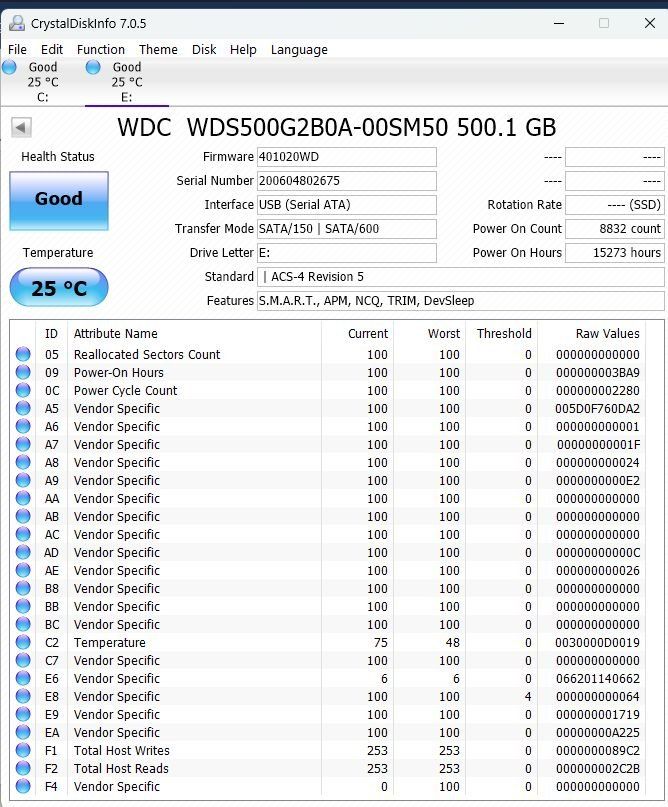Click the Transfer Mode field

tap(347, 229)
